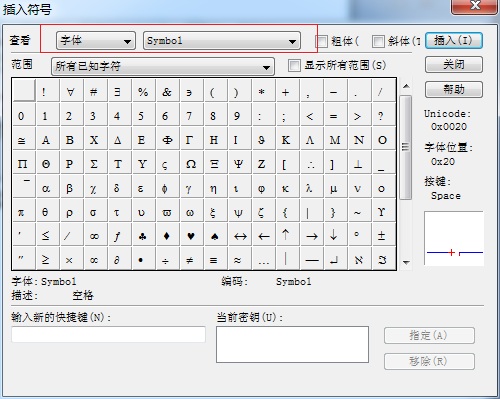This screenshot has width=500, height=399.
Task: Enable the 粗体 bold checkbox
Action: click(321, 42)
